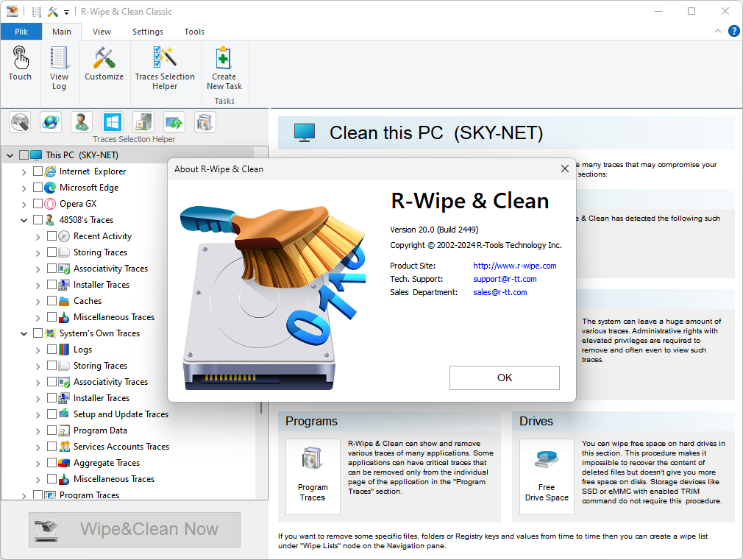This screenshot has height=560, width=743.
Task: Check the System's Own Traces checkbox
Action: pos(38,333)
